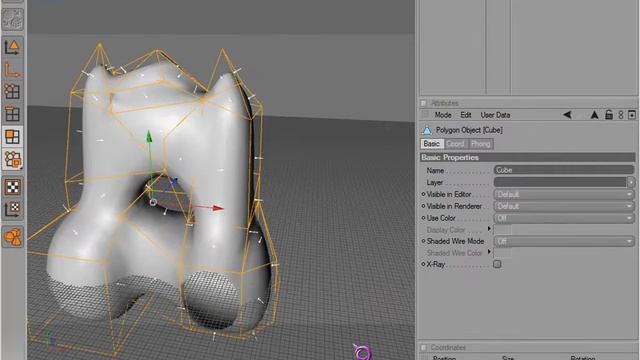The width and height of the screenshot is (640, 360).
Task: Toggle keyframe dot beside Visible in Renderer
Action: [x=423, y=206]
